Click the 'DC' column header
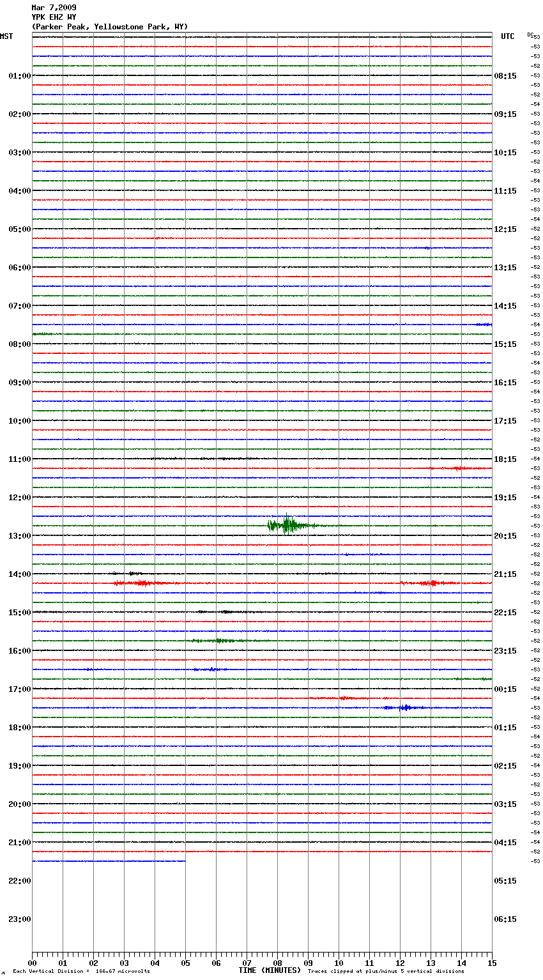 click(x=530, y=34)
